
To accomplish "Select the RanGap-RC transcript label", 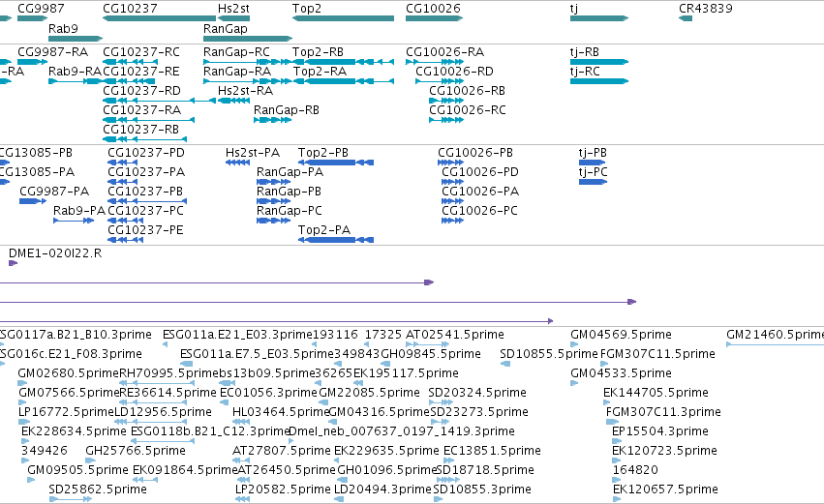I will pyautogui.click(x=236, y=52).
